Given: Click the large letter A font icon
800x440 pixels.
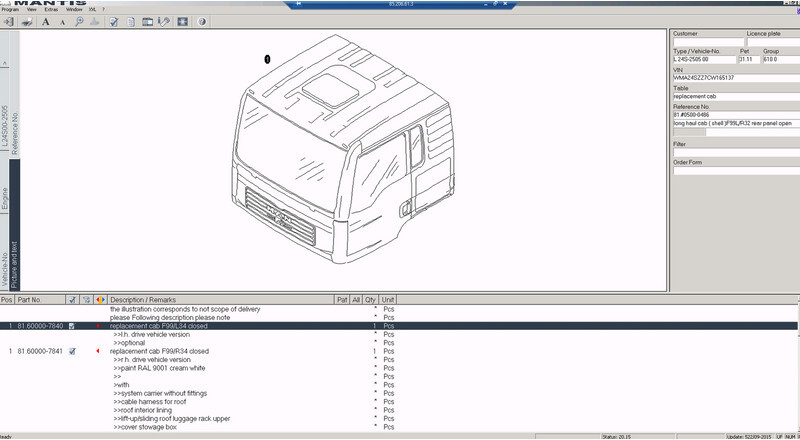Looking at the screenshot, I should tap(46, 22).
